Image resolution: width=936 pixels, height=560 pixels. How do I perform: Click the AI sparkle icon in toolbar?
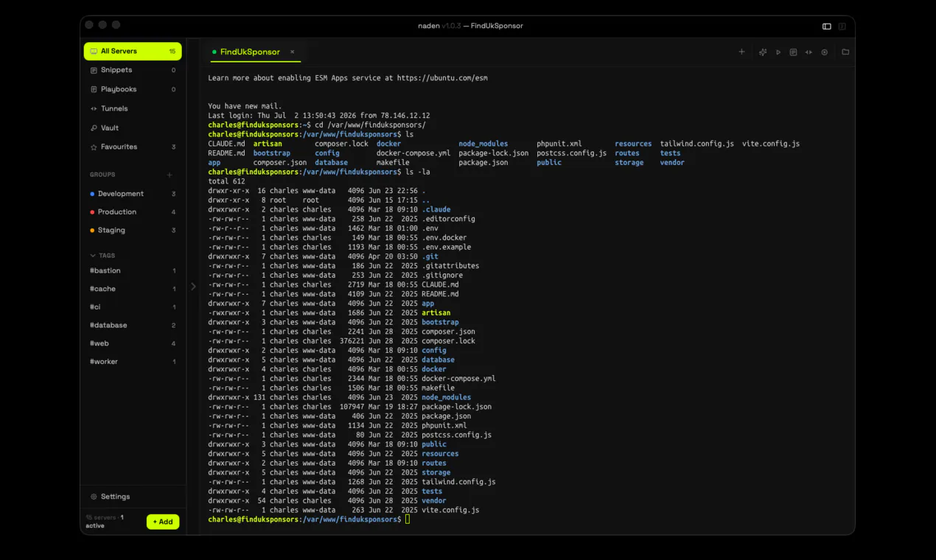(x=763, y=52)
